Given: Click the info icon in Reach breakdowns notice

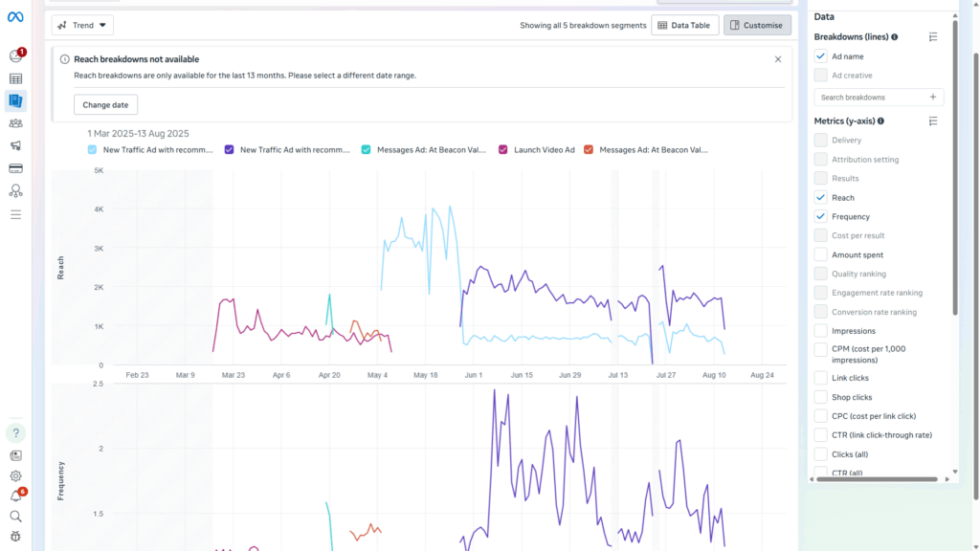Looking at the screenshot, I should coord(64,59).
